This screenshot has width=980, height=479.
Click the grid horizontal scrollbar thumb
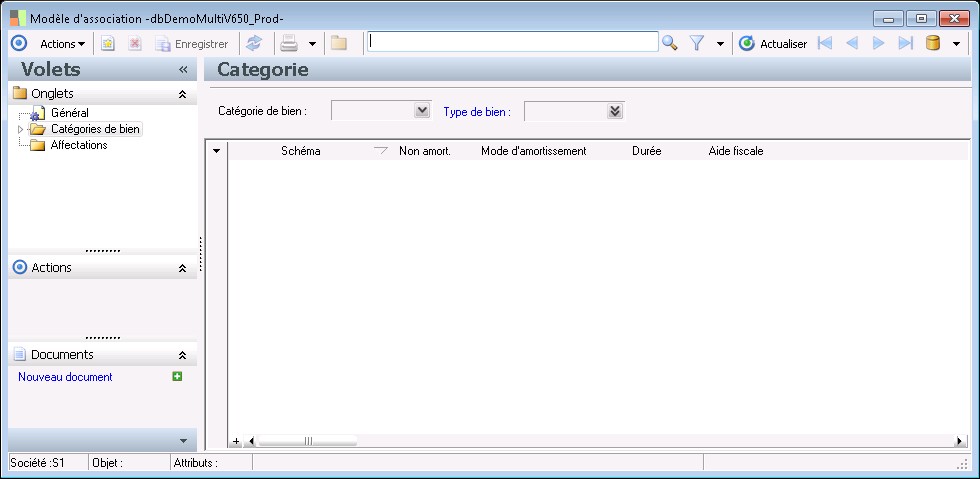308,441
